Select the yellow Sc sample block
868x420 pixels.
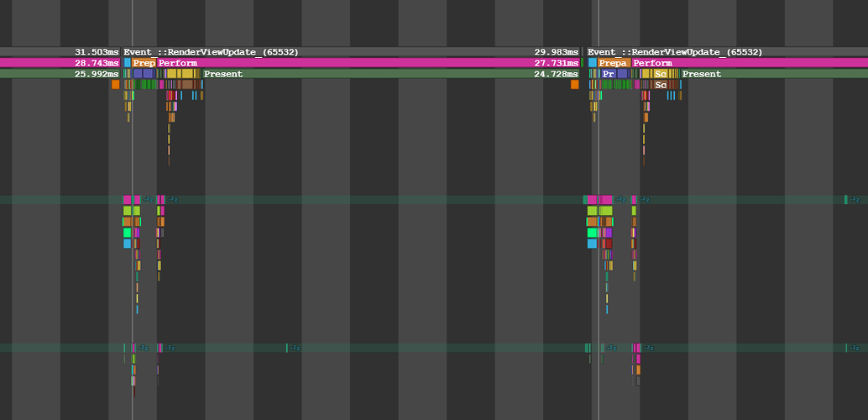(661, 74)
